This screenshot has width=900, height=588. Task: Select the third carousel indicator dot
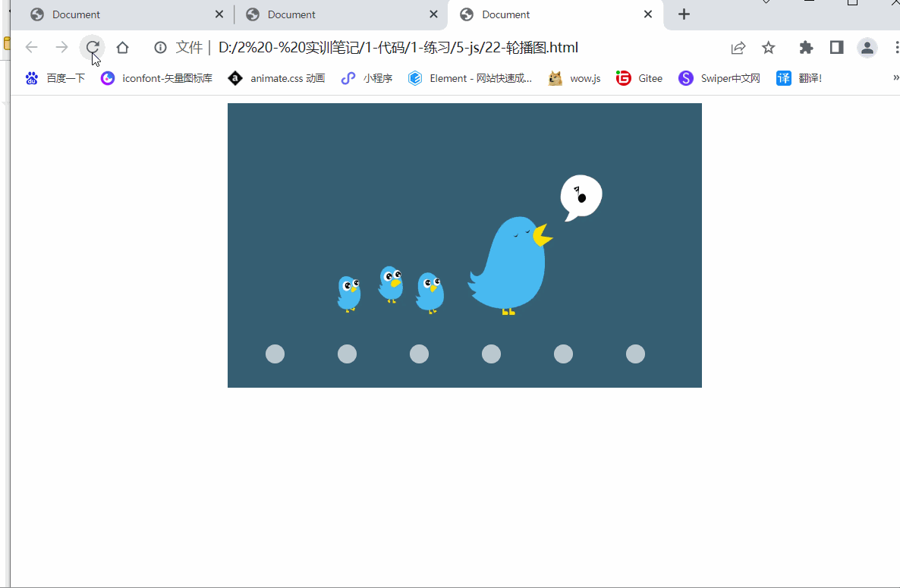point(419,354)
